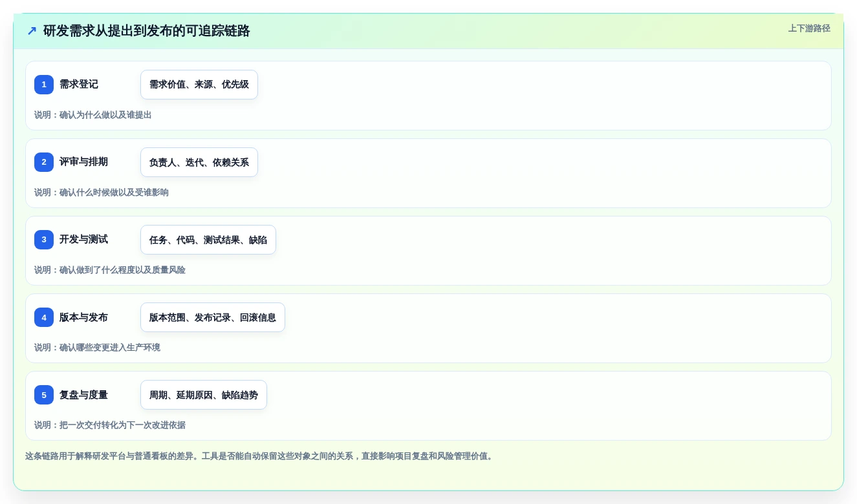Select the 需求价值、来源、优先级 chip

point(199,85)
